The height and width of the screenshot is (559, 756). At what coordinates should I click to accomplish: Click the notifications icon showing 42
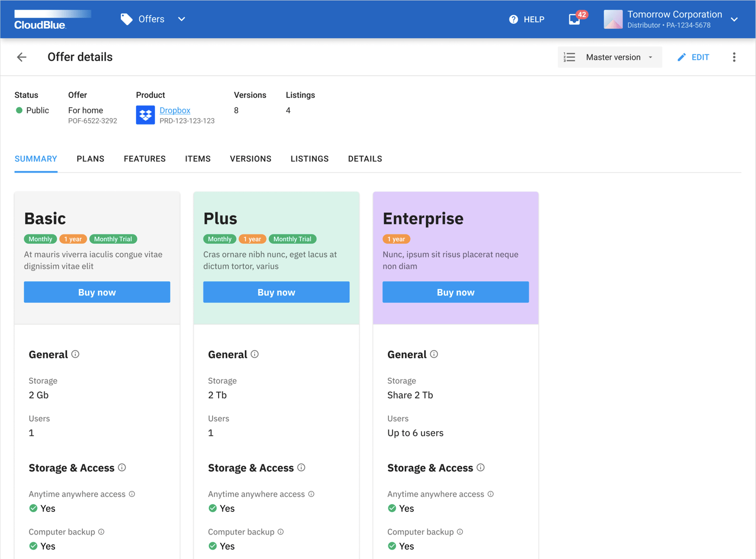point(574,19)
